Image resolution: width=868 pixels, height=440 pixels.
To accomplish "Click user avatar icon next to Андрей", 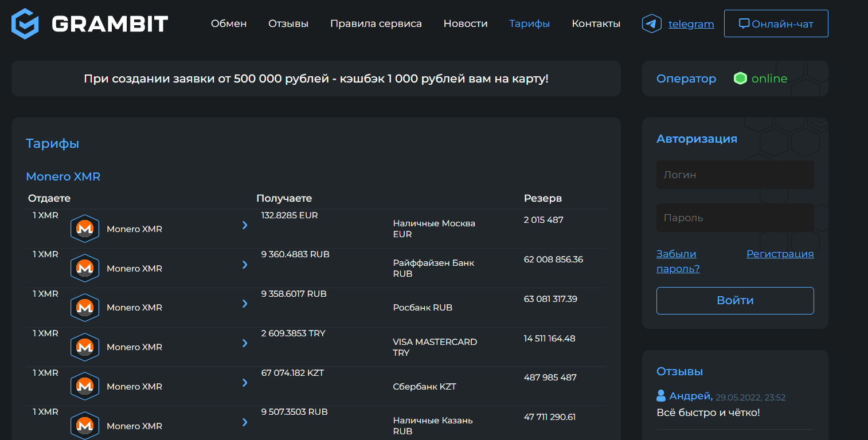I will 661,396.
